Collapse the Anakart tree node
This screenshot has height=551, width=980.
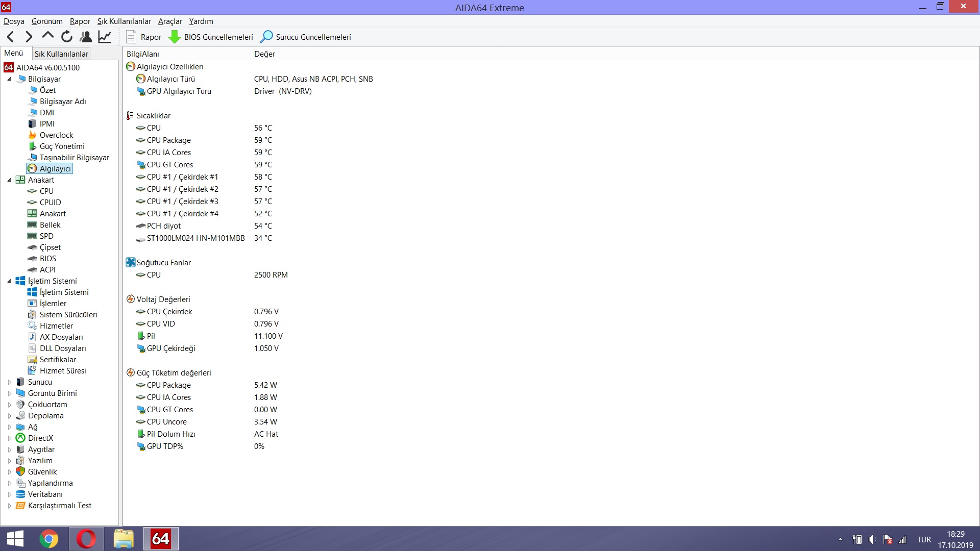pos(9,180)
